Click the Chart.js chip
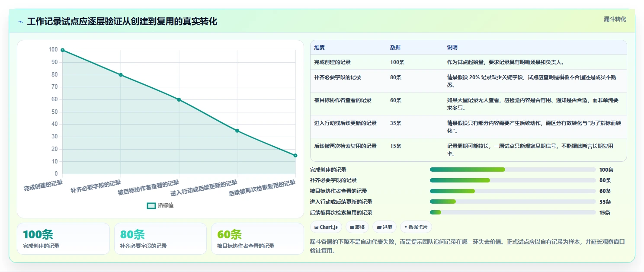The image size is (644, 272). tap(326, 227)
